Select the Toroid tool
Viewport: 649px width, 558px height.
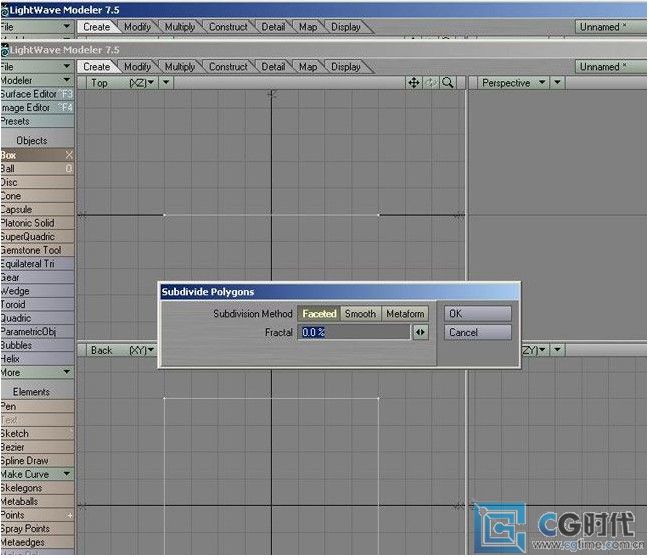tap(37, 304)
